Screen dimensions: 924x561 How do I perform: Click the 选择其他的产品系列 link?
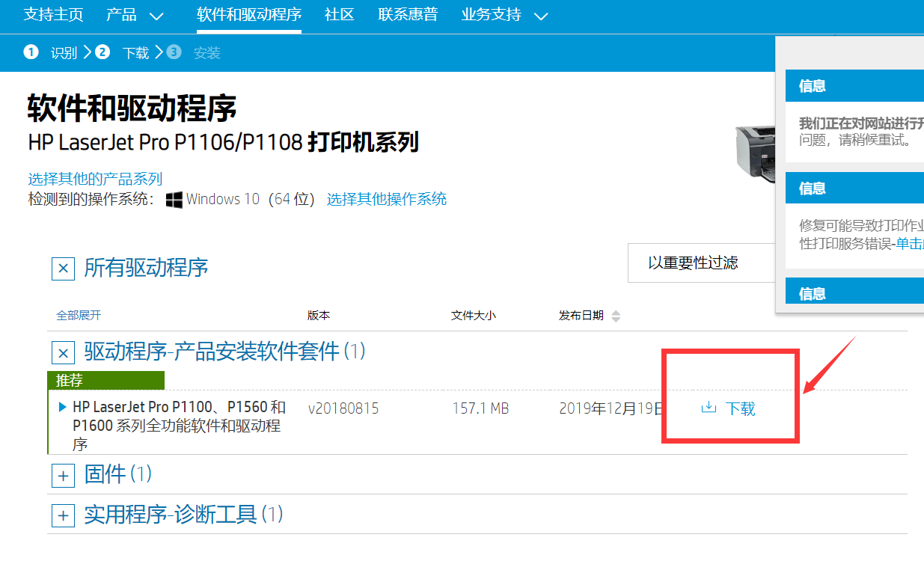(x=95, y=179)
